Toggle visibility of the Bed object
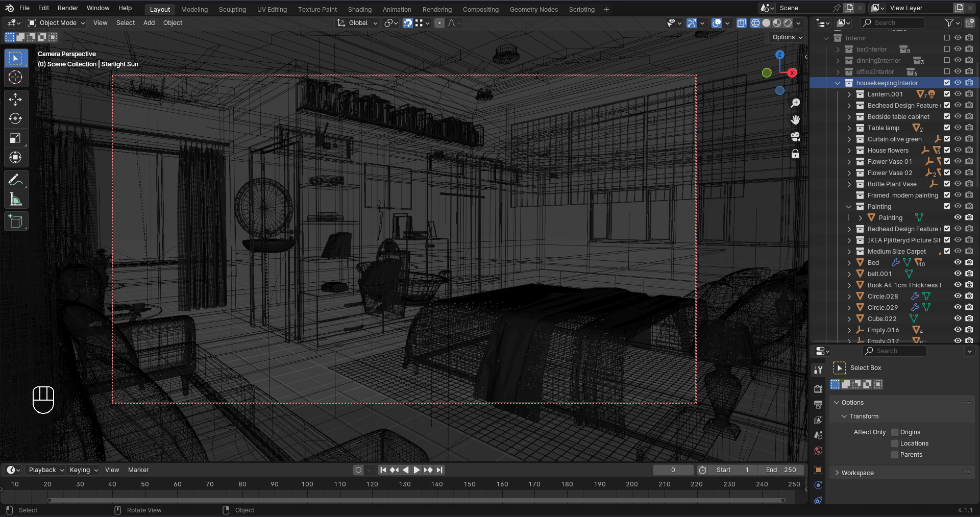This screenshot has width=980, height=517. tap(958, 262)
